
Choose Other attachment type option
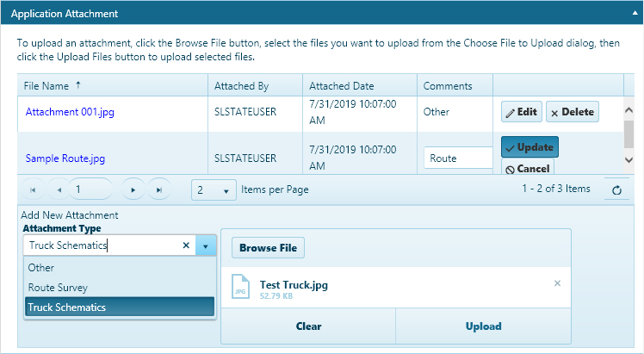click(41, 268)
